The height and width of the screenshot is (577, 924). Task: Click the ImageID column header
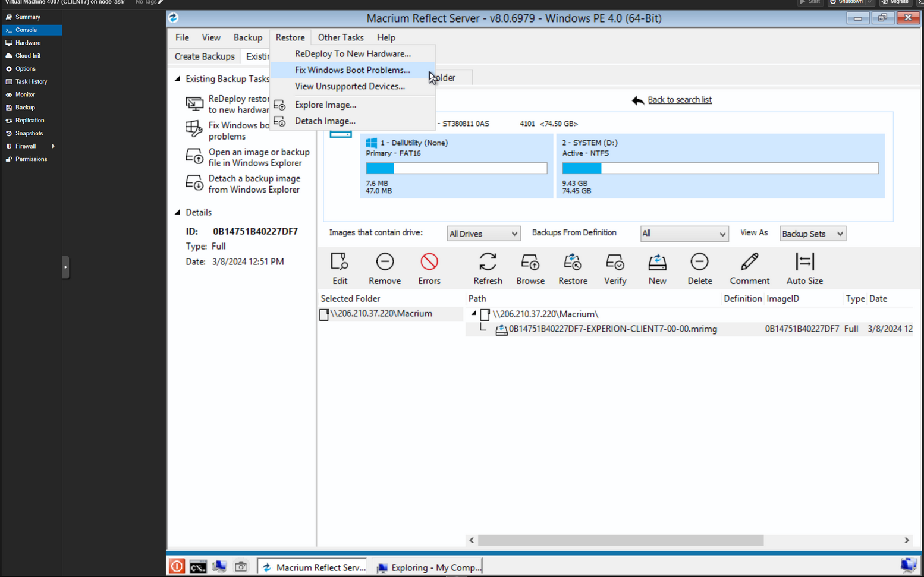[x=782, y=299]
